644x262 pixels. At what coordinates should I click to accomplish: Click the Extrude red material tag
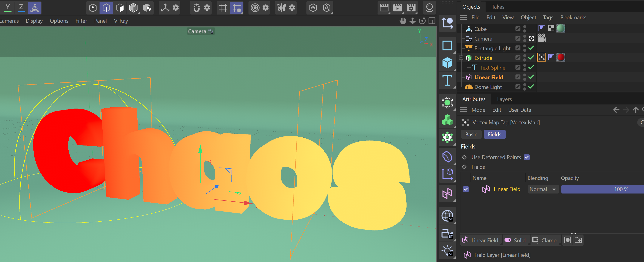(x=561, y=57)
